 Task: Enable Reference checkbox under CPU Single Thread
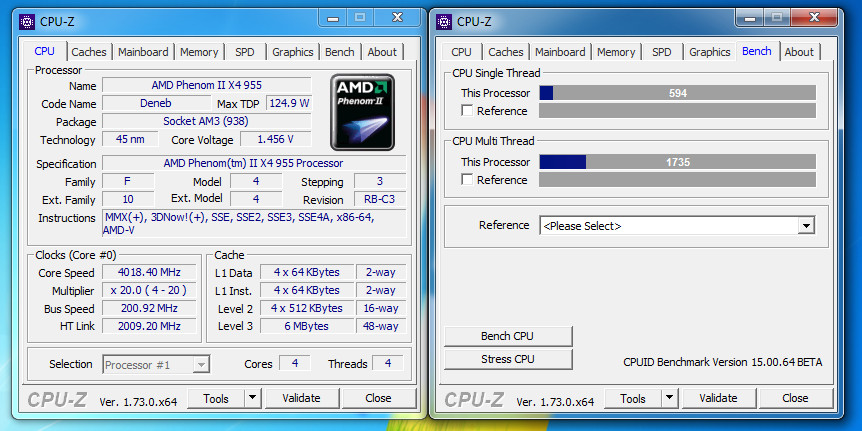click(x=467, y=110)
